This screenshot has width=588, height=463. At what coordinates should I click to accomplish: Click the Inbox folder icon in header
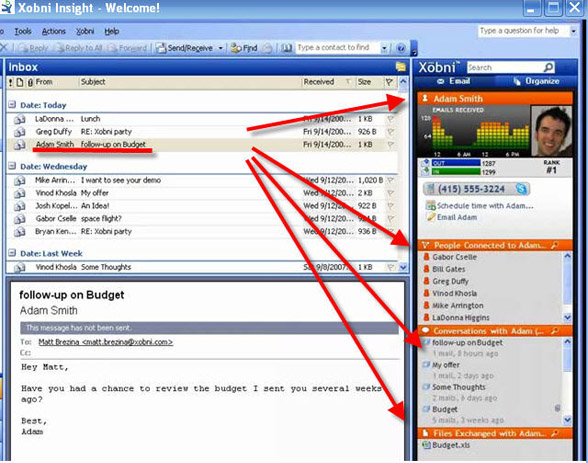point(400,67)
